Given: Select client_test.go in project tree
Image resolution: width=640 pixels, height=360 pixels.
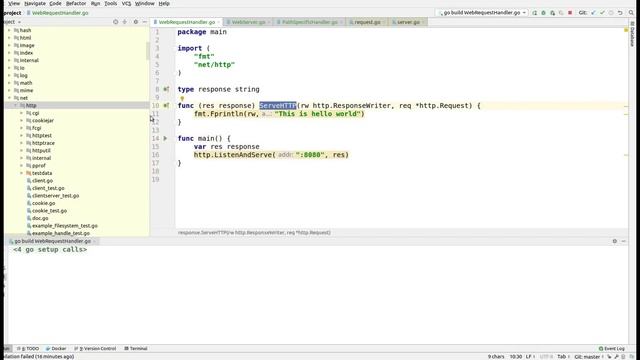Looking at the screenshot, I should click(48, 188).
